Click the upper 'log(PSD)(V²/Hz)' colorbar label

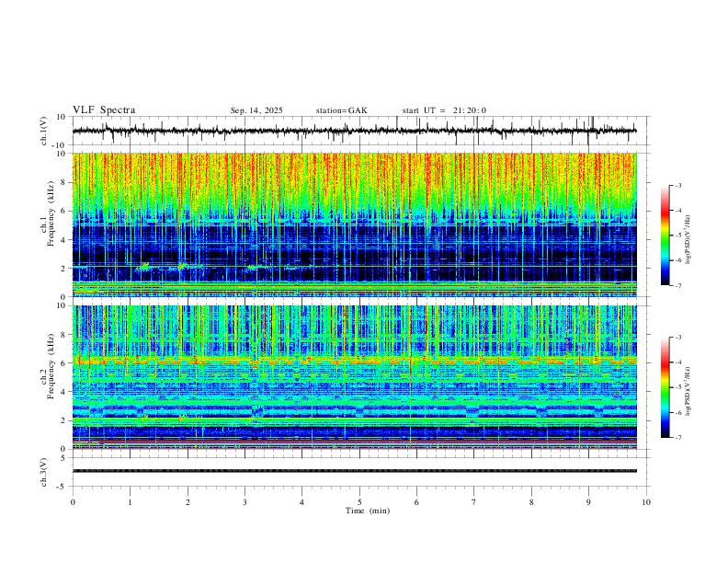pyautogui.click(x=688, y=240)
